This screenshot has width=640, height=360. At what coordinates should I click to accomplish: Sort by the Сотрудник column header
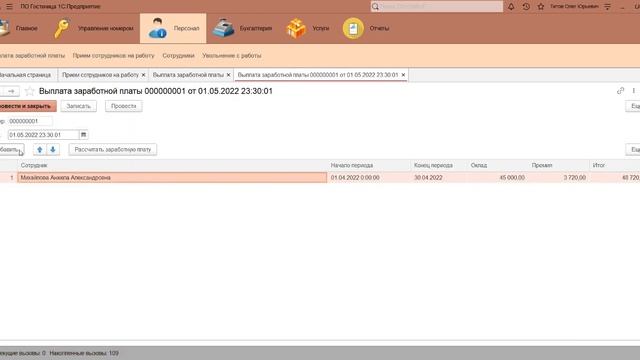click(172, 165)
